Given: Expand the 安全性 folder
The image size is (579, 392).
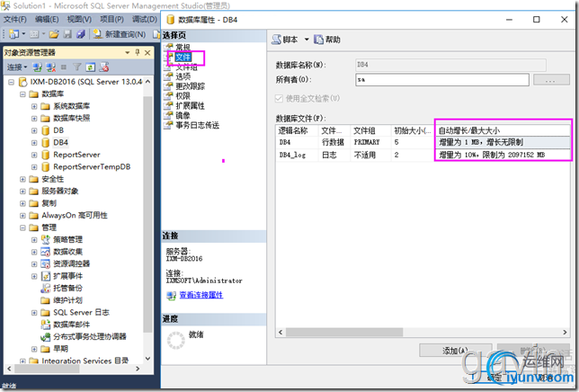Looking at the screenshot, I should pos(22,179).
